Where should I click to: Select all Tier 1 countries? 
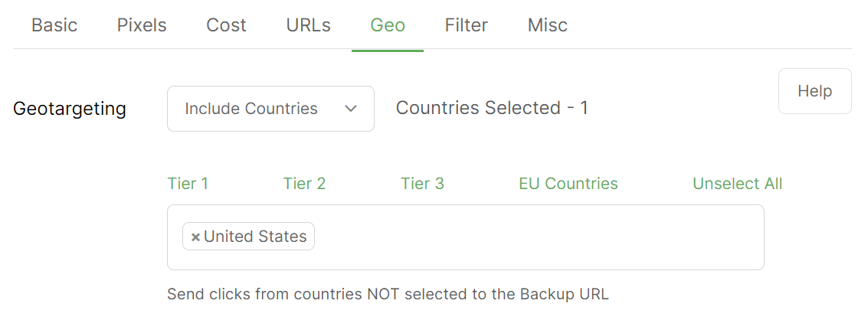pos(188,184)
